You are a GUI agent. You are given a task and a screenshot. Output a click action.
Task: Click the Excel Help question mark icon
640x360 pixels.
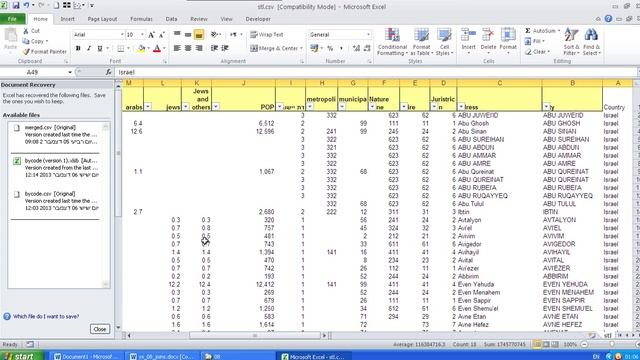[x=608, y=19]
